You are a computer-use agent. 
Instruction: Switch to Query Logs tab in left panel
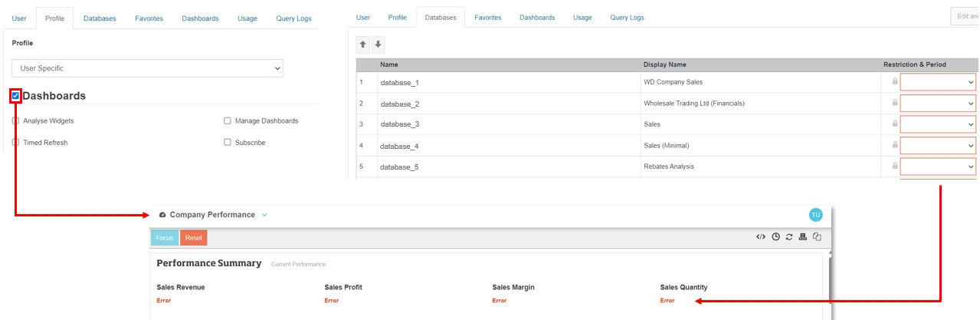point(293,18)
